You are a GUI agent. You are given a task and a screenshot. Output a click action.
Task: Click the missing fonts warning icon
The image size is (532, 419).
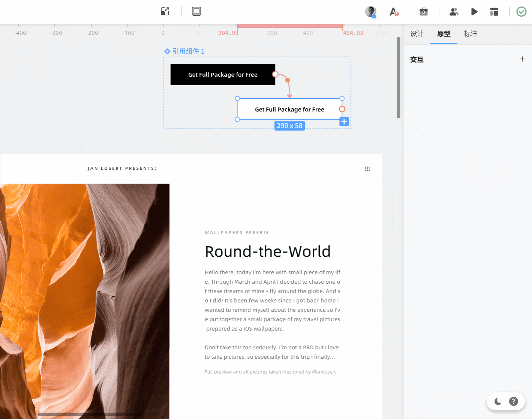coord(394,12)
